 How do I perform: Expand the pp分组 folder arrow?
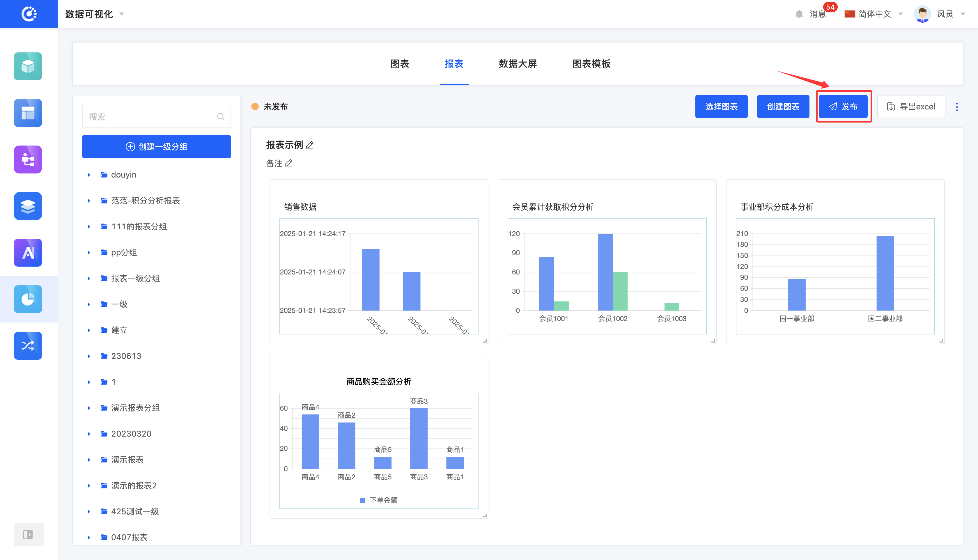coord(89,252)
